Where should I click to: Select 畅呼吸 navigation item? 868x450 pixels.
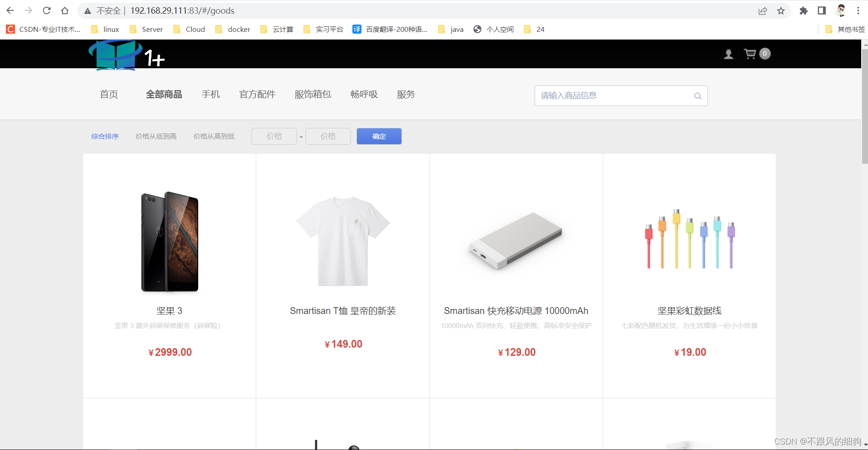coord(364,94)
